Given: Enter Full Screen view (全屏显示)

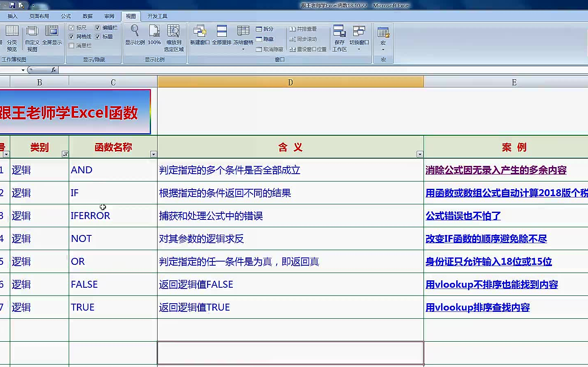Looking at the screenshot, I should coord(52,35).
